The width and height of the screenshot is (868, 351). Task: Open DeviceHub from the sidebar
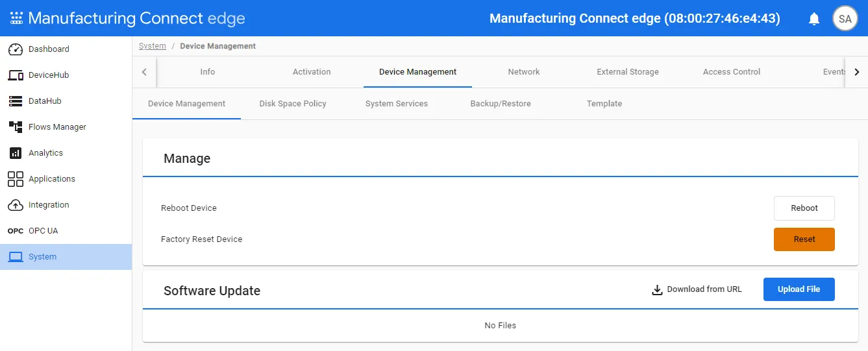click(66, 75)
